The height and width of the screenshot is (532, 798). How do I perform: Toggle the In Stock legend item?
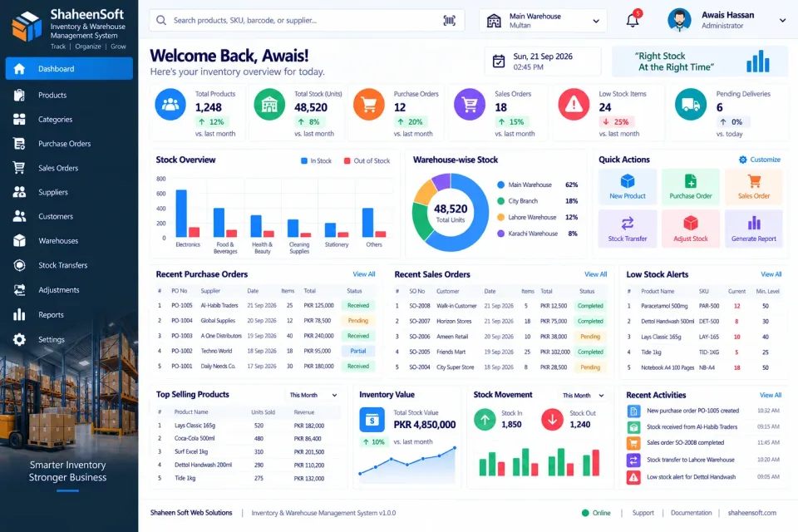point(316,161)
